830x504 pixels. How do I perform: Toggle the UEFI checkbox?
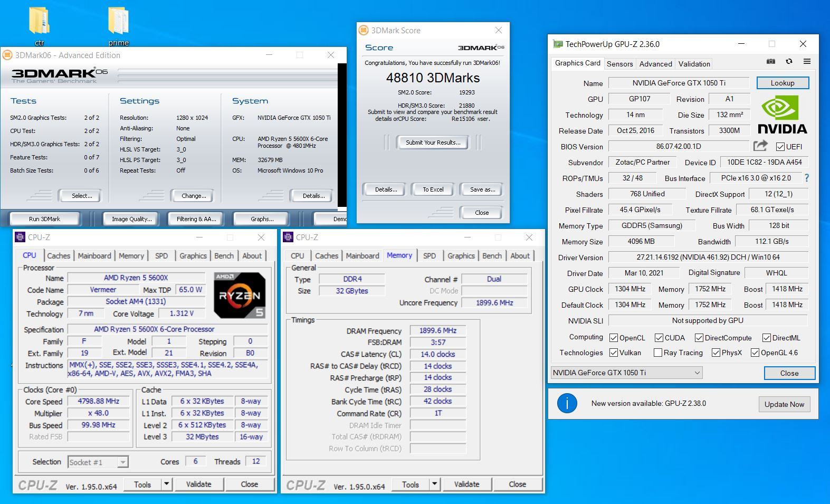pyautogui.click(x=780, y=147)
